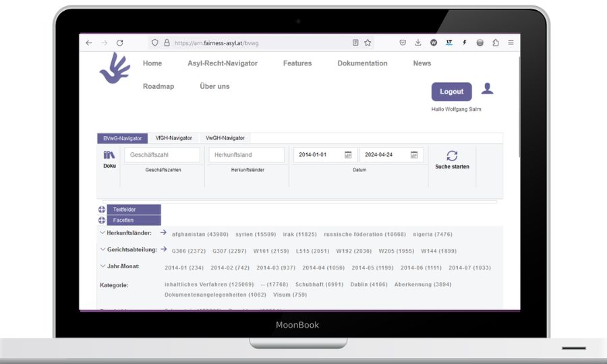Click the LT LanguageTool extension icon
The height and width of the screenshot is (364, 607).
coord(449,42)
